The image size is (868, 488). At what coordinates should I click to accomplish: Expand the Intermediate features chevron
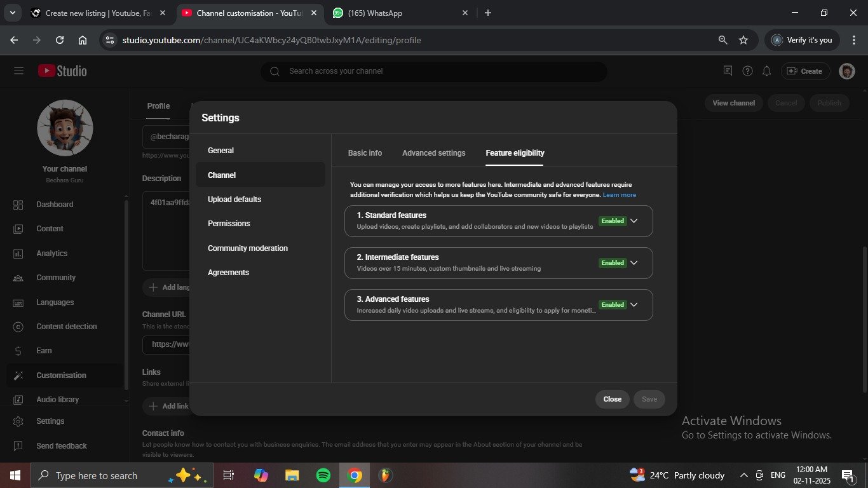click(x=633, y=263)
